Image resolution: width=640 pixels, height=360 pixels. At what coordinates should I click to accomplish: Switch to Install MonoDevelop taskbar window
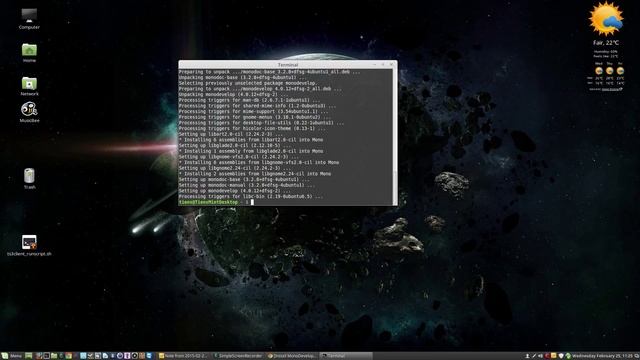(292, 356)
